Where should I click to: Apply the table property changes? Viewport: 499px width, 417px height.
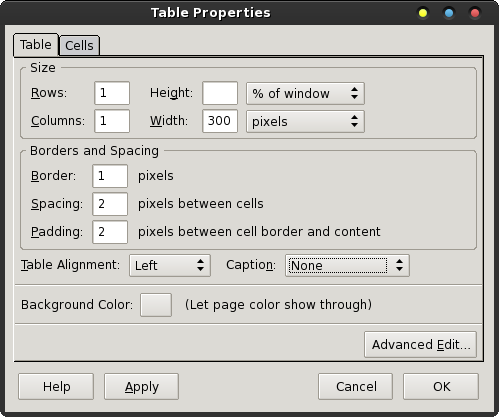(141, 387)
